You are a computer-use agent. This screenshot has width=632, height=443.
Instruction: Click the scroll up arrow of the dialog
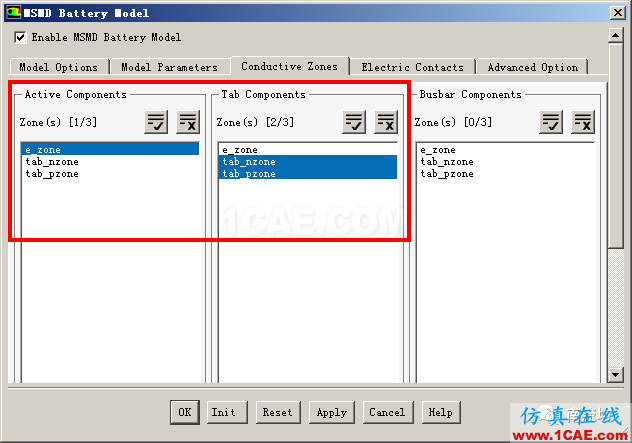[x=615, y=36]
